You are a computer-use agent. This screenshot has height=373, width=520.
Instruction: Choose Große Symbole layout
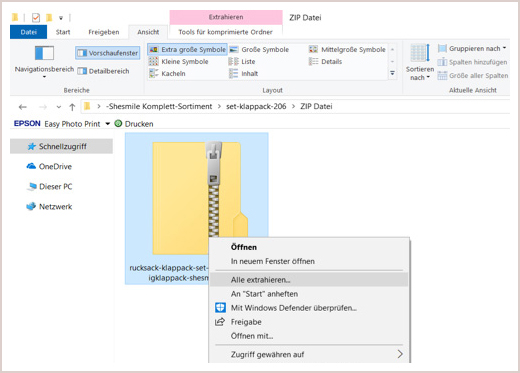click(259, 49)
